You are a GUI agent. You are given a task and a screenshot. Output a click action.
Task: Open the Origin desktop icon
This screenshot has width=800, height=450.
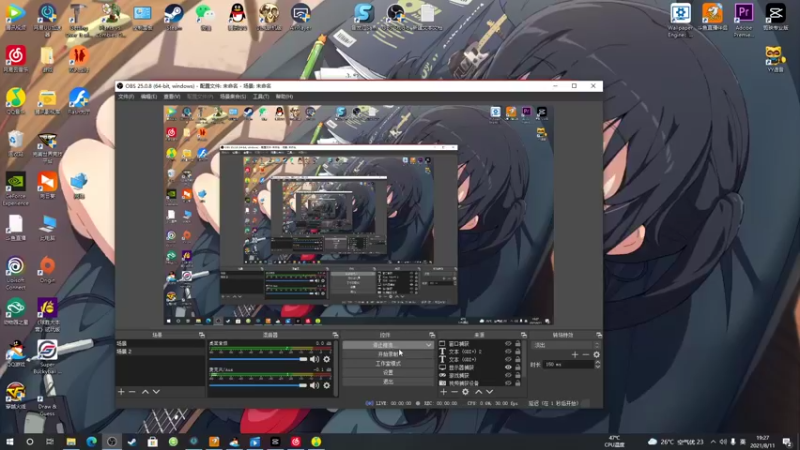pyautogui.click(x=47, y=269)
